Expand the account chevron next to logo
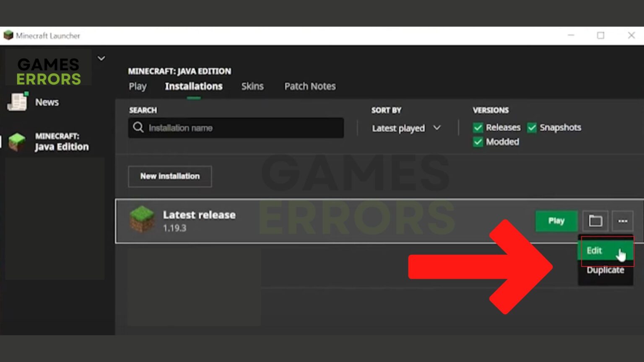This screenshot has height=362, width=644. 101,58
